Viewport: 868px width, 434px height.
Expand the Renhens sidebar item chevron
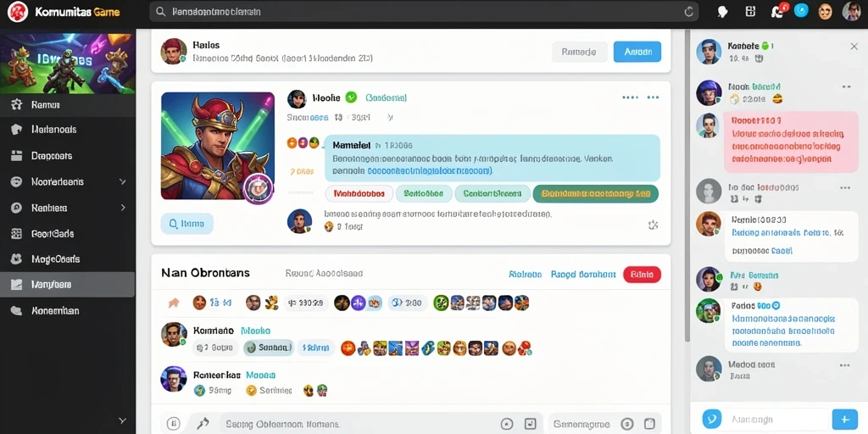(123, 208)
